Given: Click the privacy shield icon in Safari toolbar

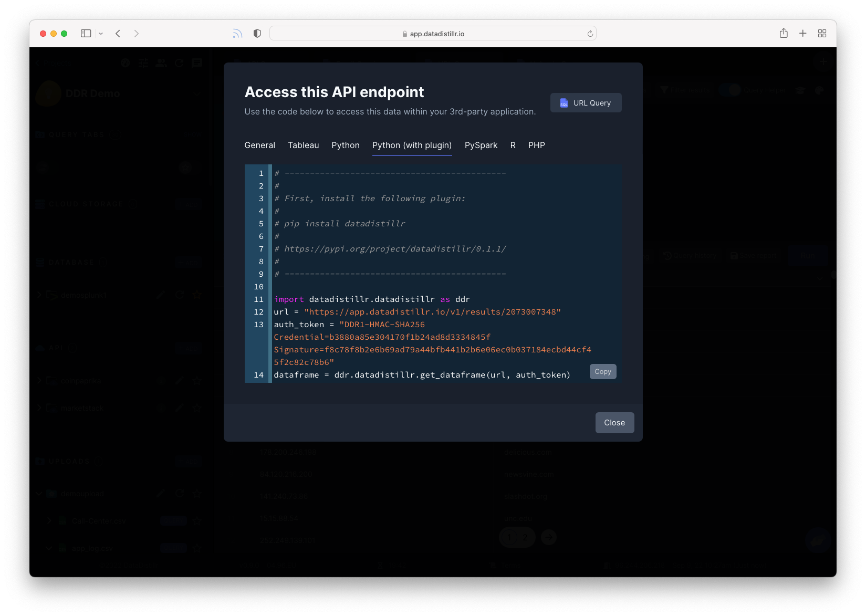Looking at the screenshot, I should (257, 34).
